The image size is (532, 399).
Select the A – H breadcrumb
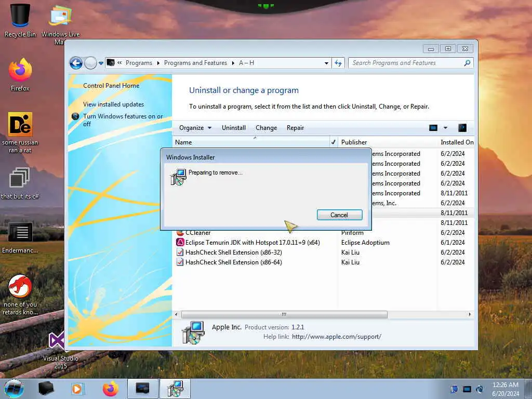click(247, 63)
